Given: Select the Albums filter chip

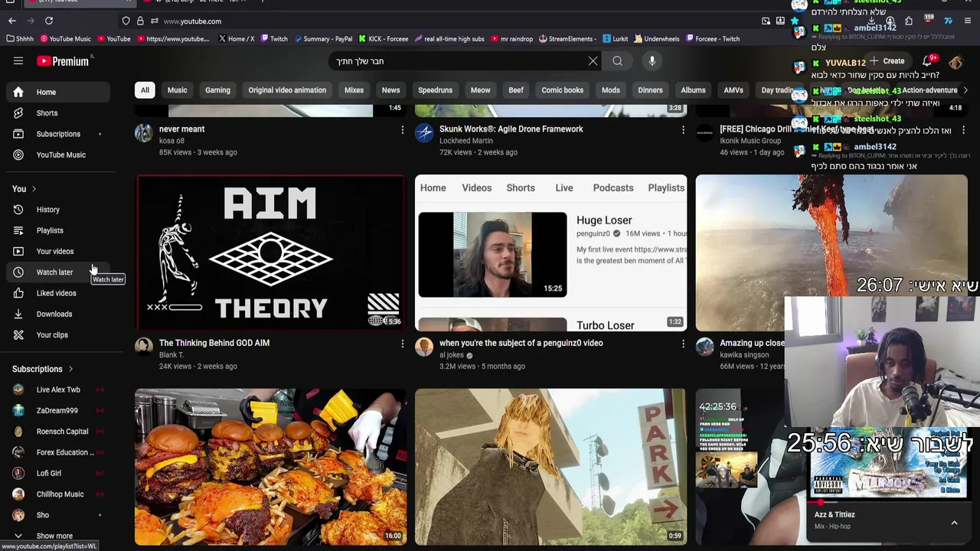Looking at the screenshot, I should (x=693, y=90).
